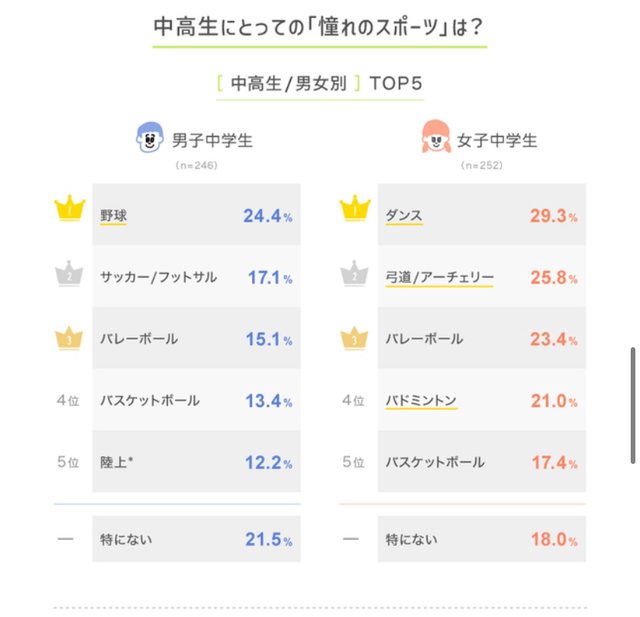Screen dimensions: 640x617
Task: Click the bronze crown beside boys' バレーボール
Action: [69, 338]
